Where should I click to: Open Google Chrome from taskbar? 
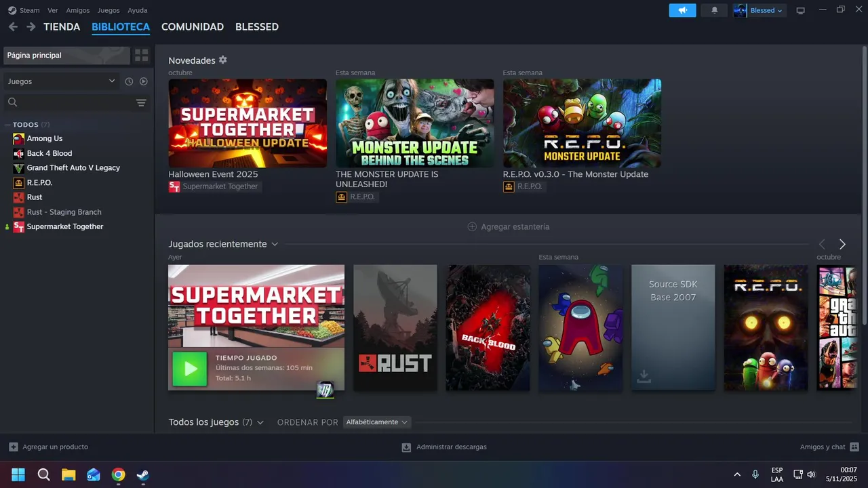click(119, 474)
